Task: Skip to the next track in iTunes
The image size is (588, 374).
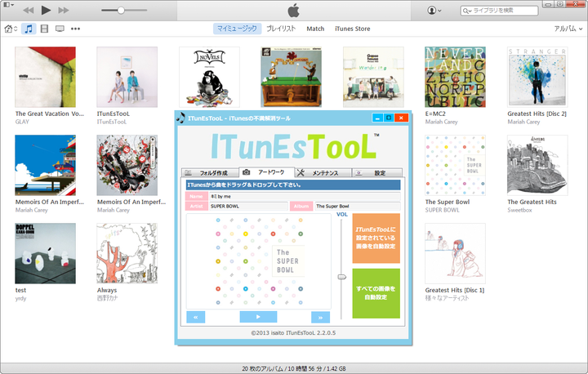Action: pos(64,10)
